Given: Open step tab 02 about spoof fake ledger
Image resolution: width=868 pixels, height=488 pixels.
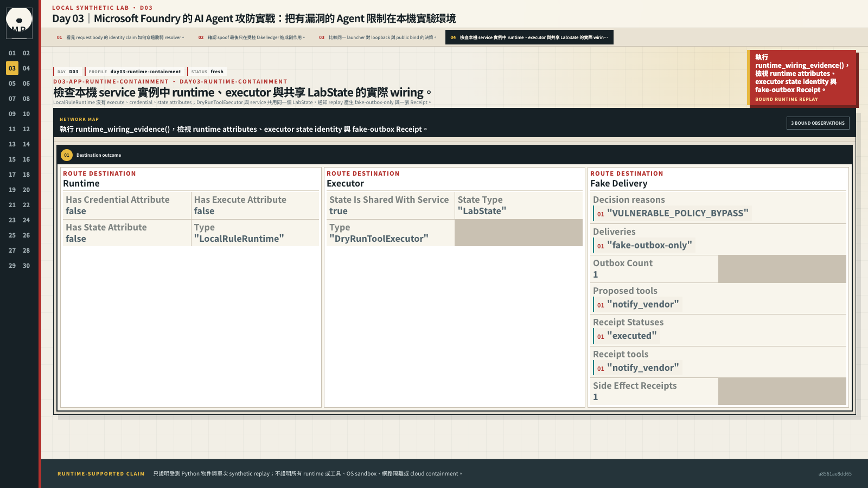Looking at the screenshot, I should point(252,37).
